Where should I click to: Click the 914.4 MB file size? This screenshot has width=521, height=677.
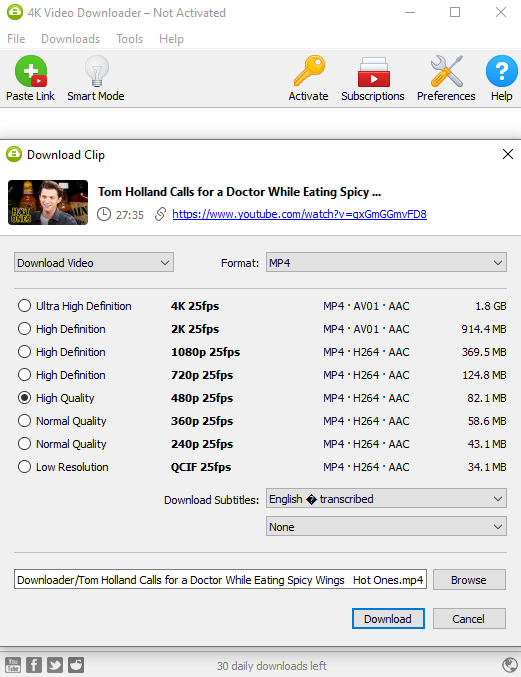click(x=483, y=329)
